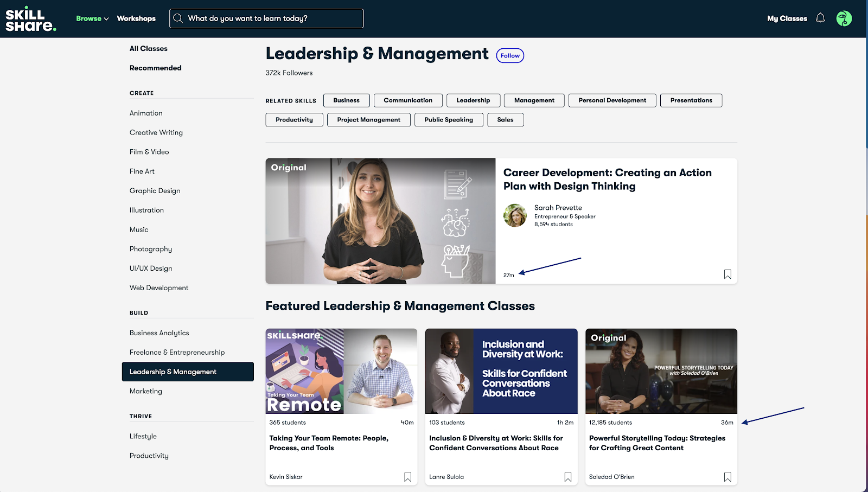Open the Lifestyle category
This screenshot has width=868, height=492.
(143, 436)
